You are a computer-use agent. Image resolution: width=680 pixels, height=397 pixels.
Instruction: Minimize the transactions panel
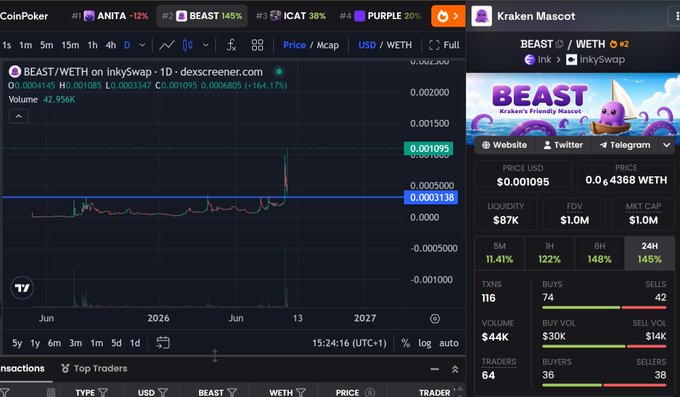[435, 369]
